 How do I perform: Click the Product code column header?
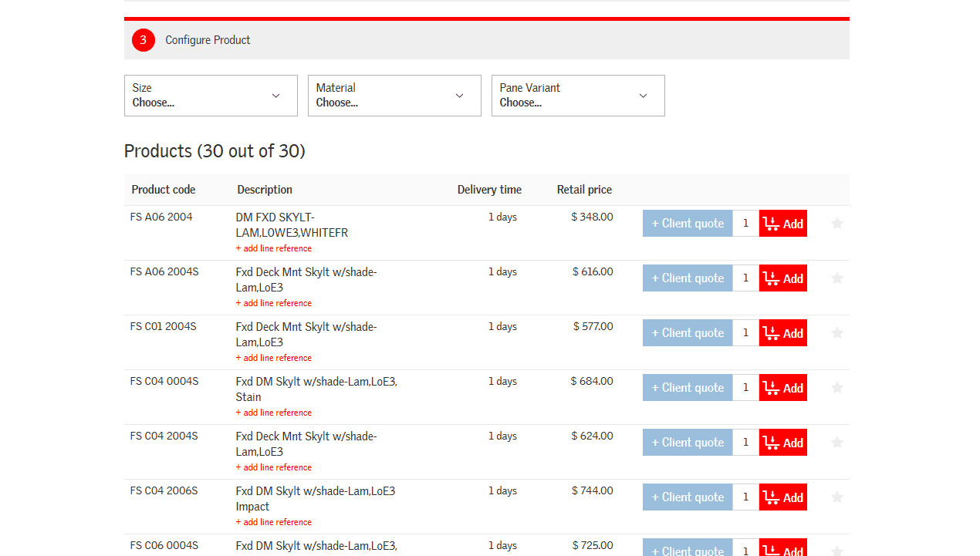coord(164,190)
